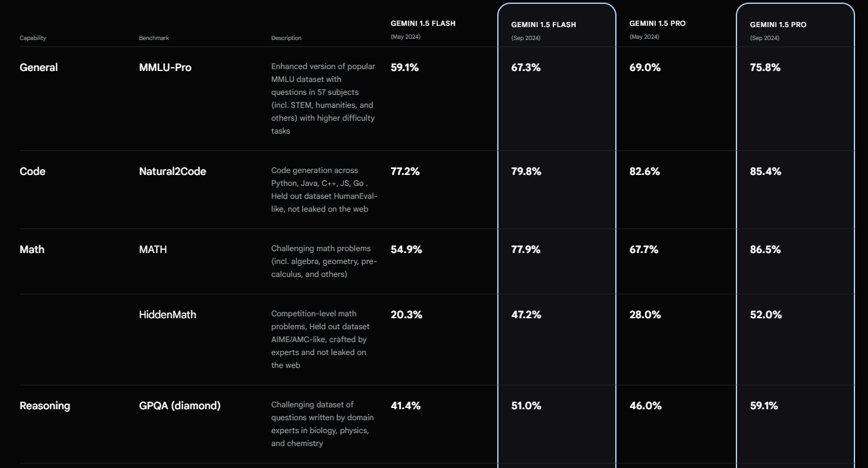
Task: Click the 59.1% GPQA score for Pro Sep 2024
Action: [764, 406]
